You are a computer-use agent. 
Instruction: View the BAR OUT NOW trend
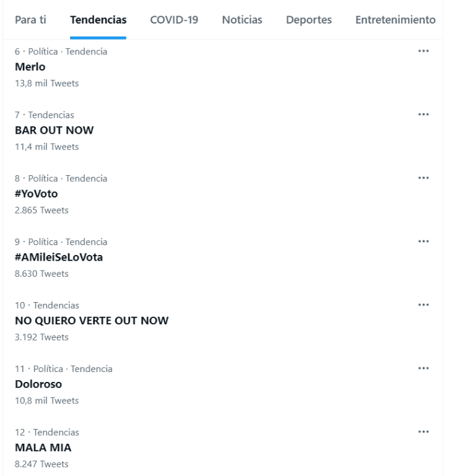pyautogui.click(x=54, y=130)
